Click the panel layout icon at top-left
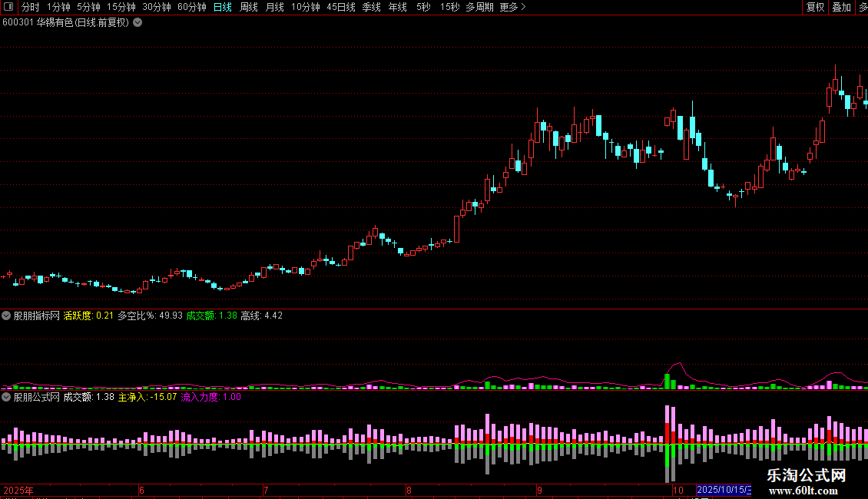Image resolution: width=868 pixels, height=499 pixels. pyautogui.click(x=9, y=7)
